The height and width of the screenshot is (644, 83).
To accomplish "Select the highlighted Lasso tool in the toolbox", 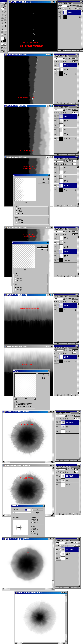I will point(2,9).
